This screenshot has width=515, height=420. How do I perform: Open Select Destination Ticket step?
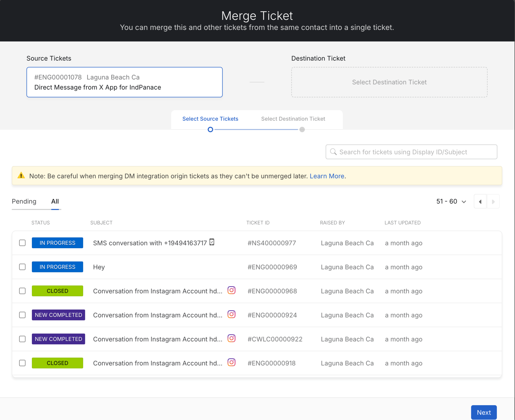293,119
